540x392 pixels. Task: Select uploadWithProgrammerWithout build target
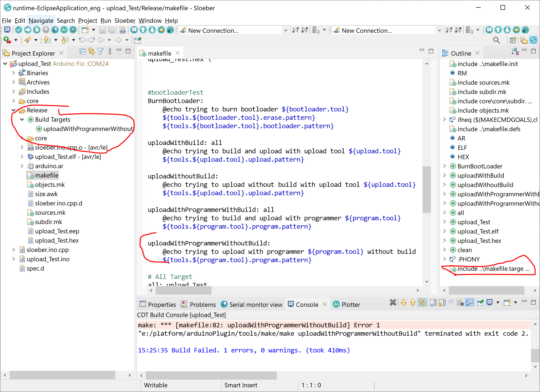(x=88, y=129)
